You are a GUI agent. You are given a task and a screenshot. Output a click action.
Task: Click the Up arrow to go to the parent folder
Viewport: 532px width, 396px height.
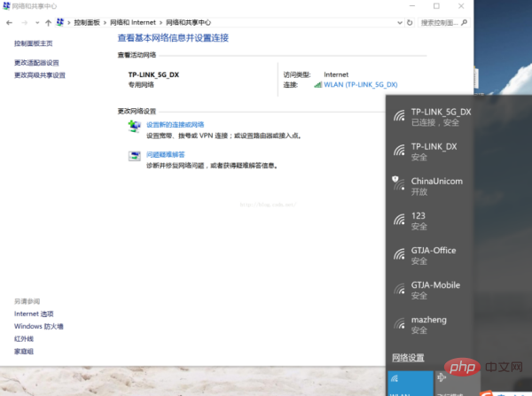coord(48,23)
